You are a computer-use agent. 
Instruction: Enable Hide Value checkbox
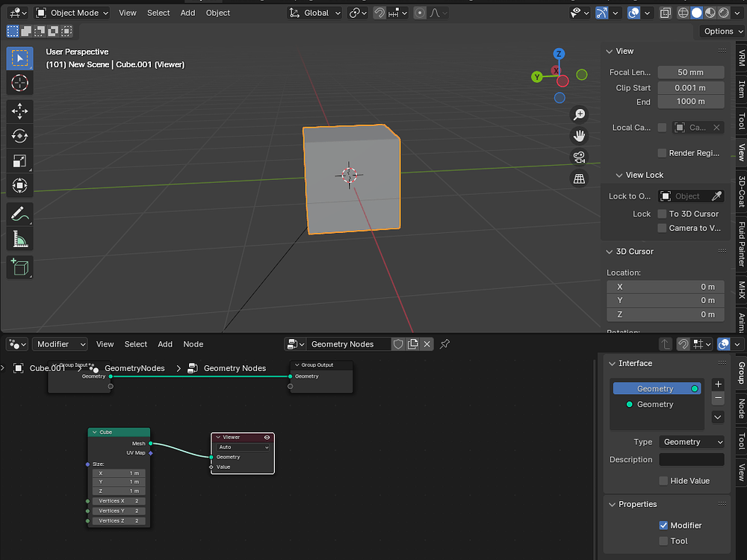pos(663,481)
